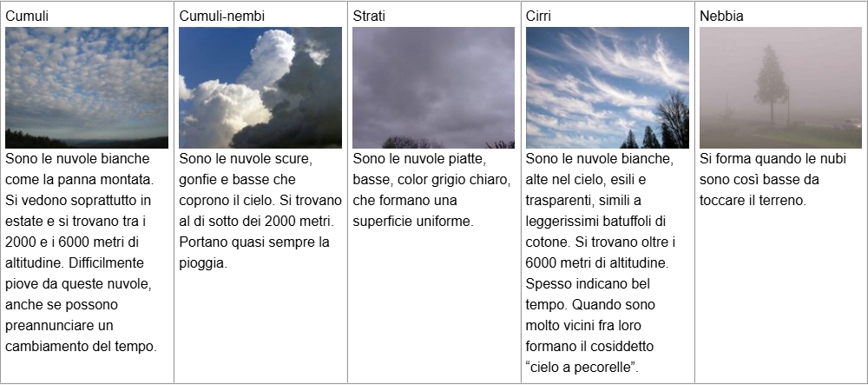Click the 'superficie uniforme' text
The width and height of the screenshot is (868, 385).
(413, 222)
